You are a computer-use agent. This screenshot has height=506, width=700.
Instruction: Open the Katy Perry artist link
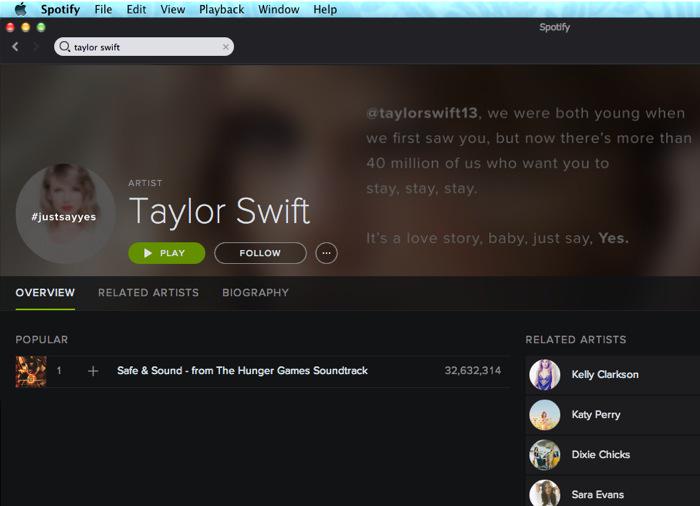[596, 414]
